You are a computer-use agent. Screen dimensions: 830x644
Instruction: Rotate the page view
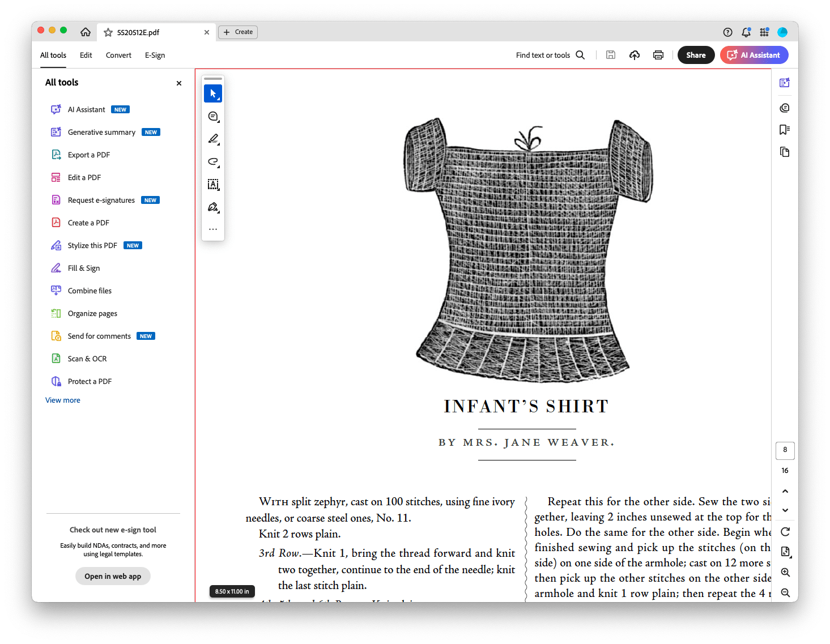coord(785,532)
